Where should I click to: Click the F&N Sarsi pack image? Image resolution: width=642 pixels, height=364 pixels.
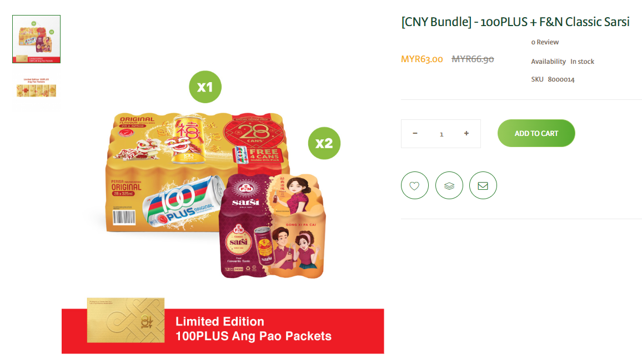(273, 226)
